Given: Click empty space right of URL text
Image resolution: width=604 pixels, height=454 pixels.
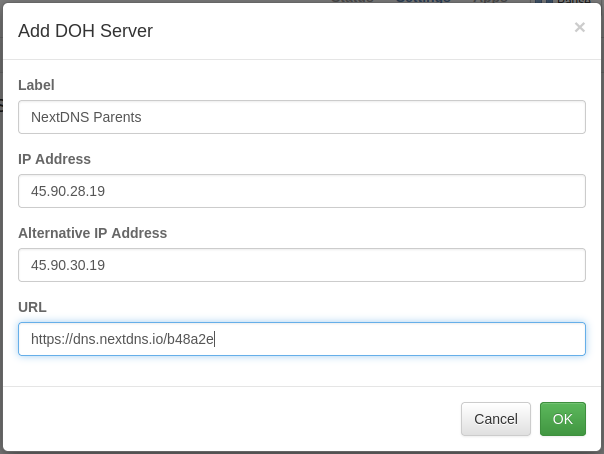Looking at the screenshot, I should [400, 339].
